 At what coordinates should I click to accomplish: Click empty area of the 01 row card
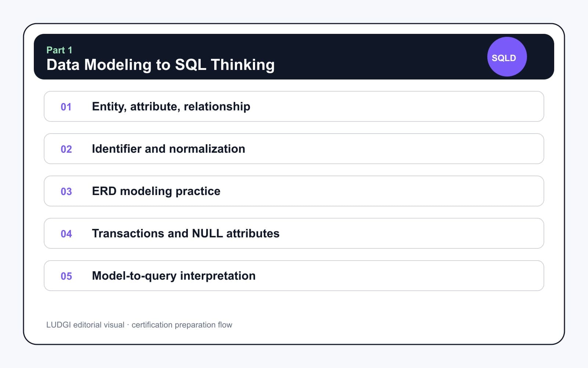(397, 106)
